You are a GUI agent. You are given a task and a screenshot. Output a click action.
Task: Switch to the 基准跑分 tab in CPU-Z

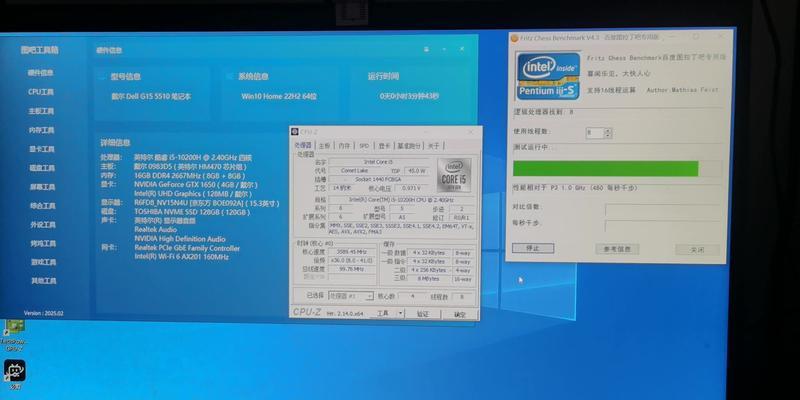pos(409,145)
